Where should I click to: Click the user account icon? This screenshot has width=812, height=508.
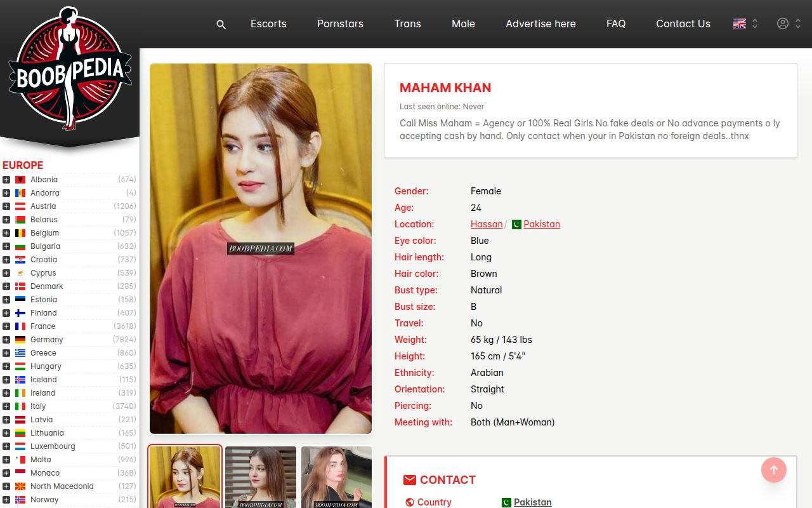tap(783, 23)
